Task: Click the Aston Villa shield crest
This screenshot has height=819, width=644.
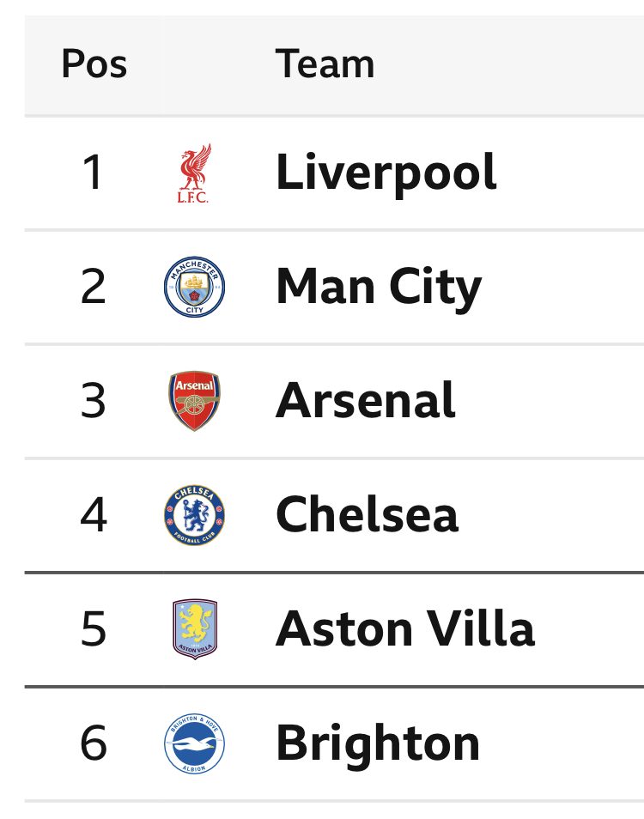Action: [x=195, y=629]
